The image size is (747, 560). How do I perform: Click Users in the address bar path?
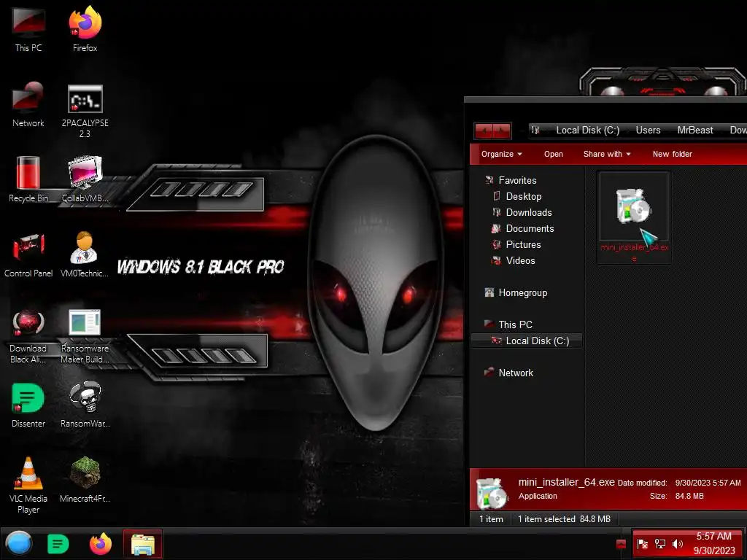(x=648, y=130)
